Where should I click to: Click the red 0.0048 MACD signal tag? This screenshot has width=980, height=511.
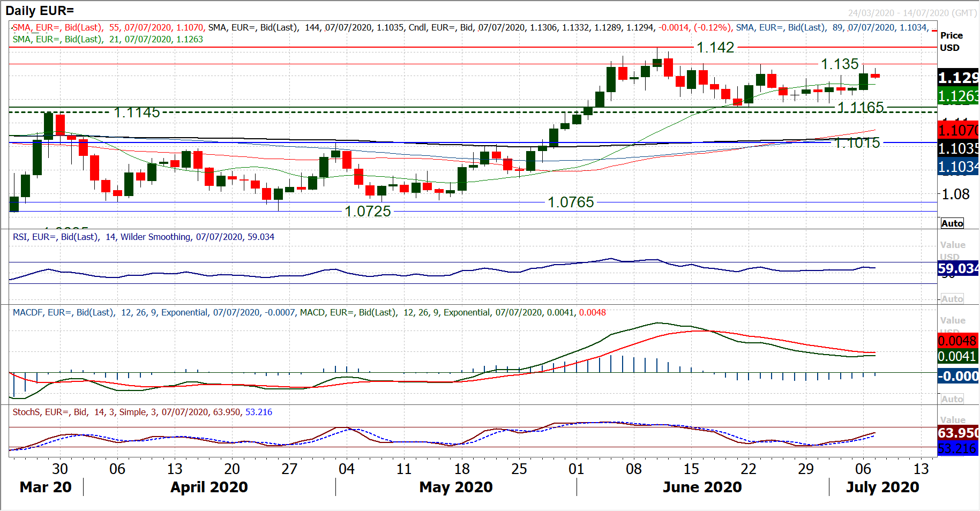[x=957, y=341]
